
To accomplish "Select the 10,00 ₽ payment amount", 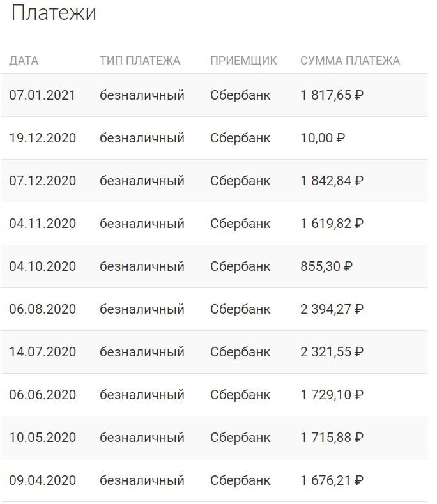I will (x=323, y=138).
